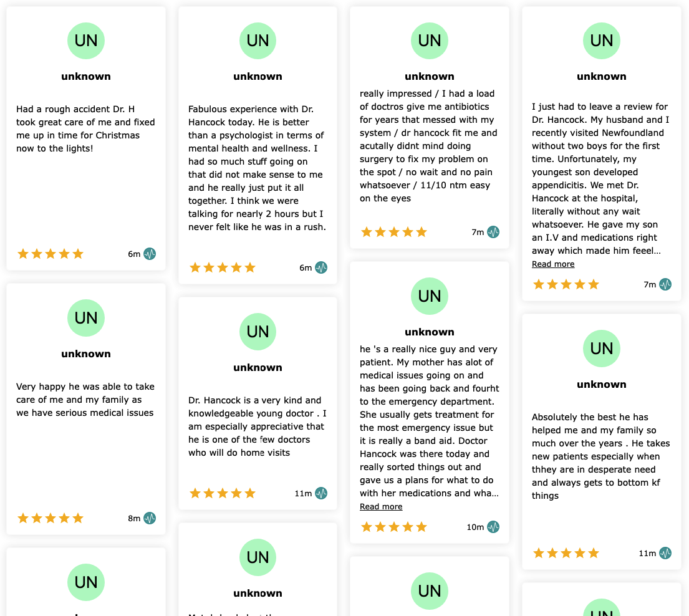Screen dimensions: 689x616
Task: Click the pulse icon beside the psychologist review's 6m
Action: 321,267
